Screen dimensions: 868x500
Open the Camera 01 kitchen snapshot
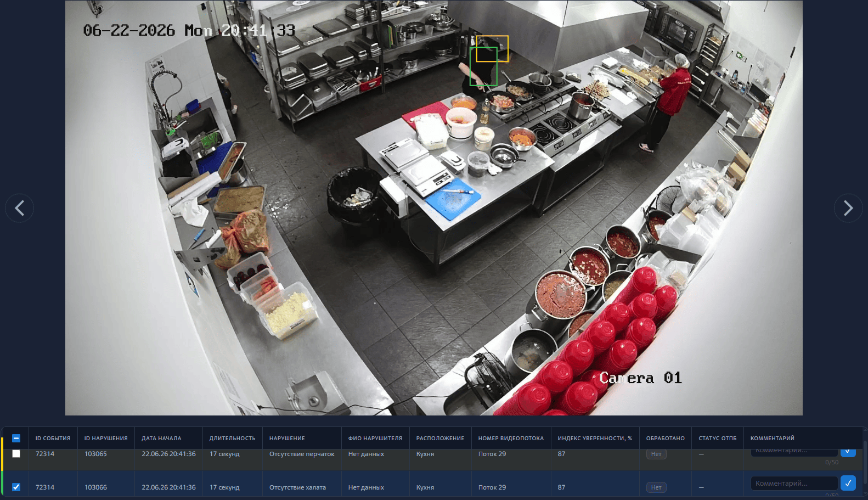click(x=434, y=207)
